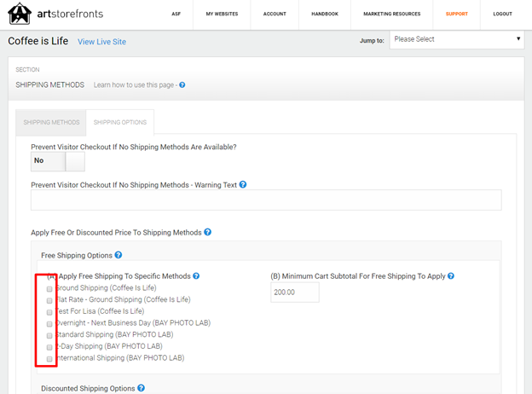Click help icon next to Warning Text label
The image size is (532, 394).
[x=243, y=184]
